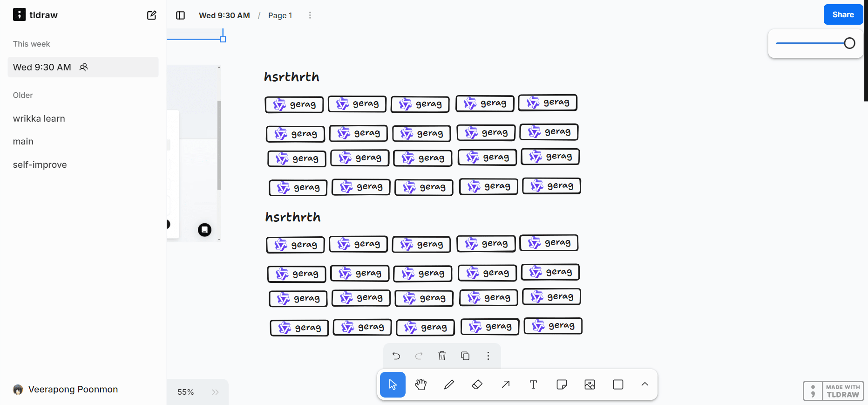Click the Undo icon
This screenshot has width=868, height=405.
396,356
